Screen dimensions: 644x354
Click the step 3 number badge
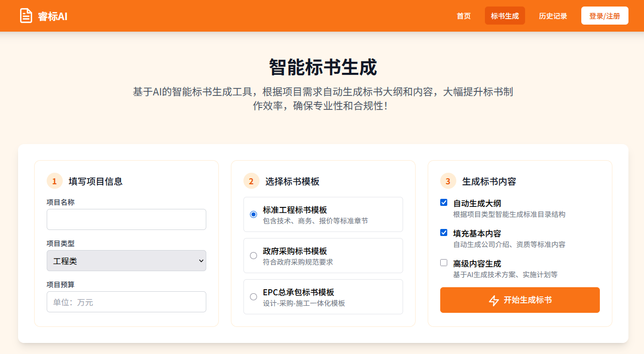(x=448, y=181)
